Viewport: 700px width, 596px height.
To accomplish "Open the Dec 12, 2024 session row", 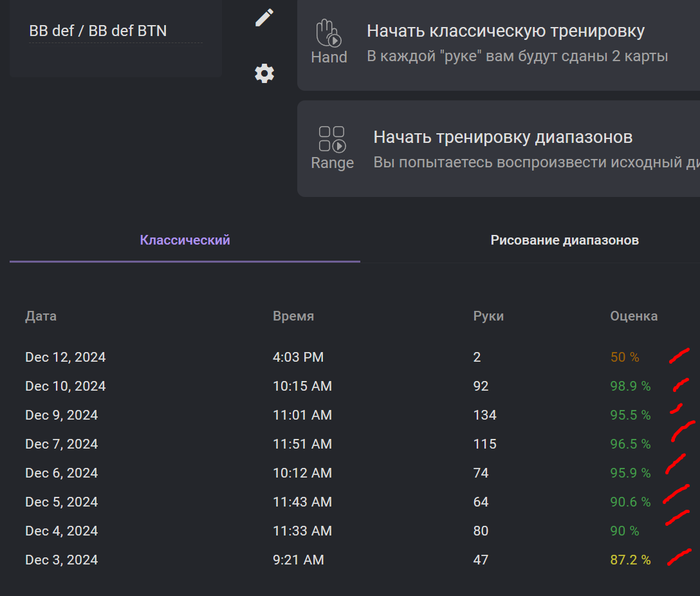I will [65, 357].
